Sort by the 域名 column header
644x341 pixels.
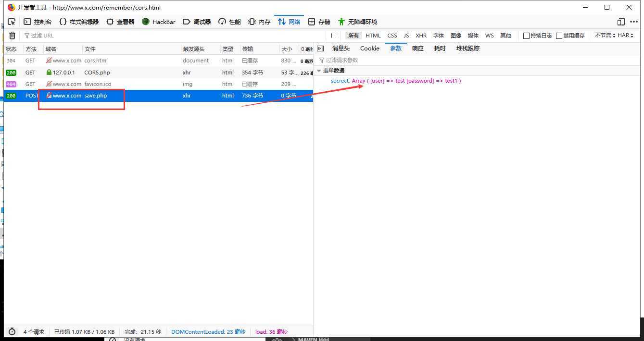click(x=63, y=49)
